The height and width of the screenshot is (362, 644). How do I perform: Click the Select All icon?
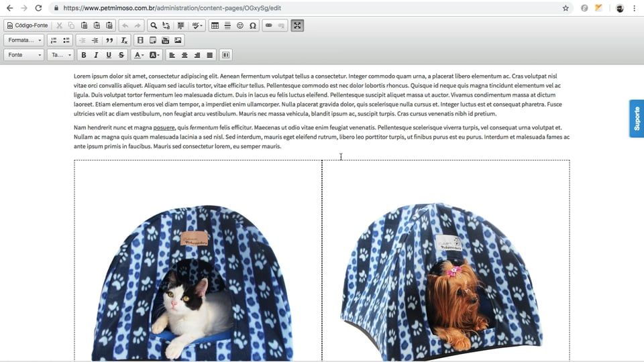pyautogui.click(x=180, y=25)
